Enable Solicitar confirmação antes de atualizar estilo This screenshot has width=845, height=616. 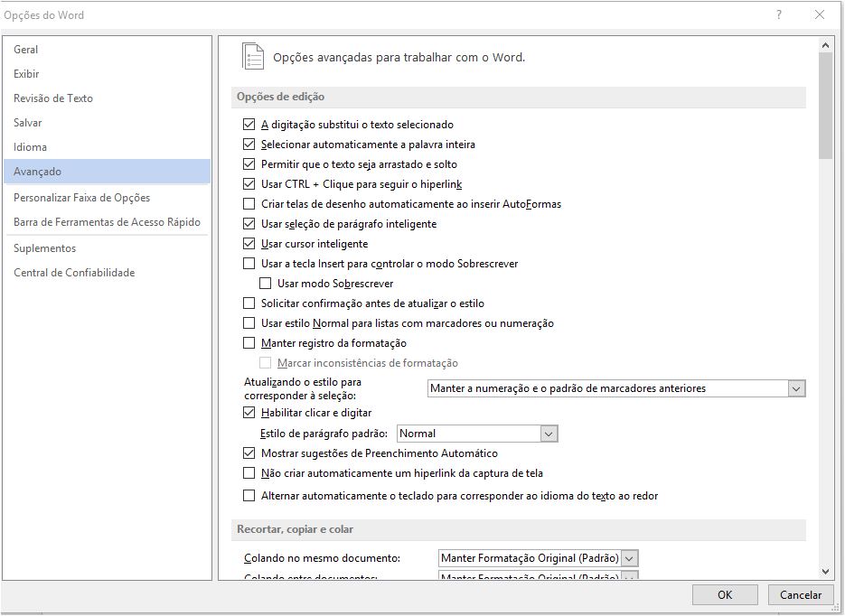pyautogui.click(x=249, y=303)
